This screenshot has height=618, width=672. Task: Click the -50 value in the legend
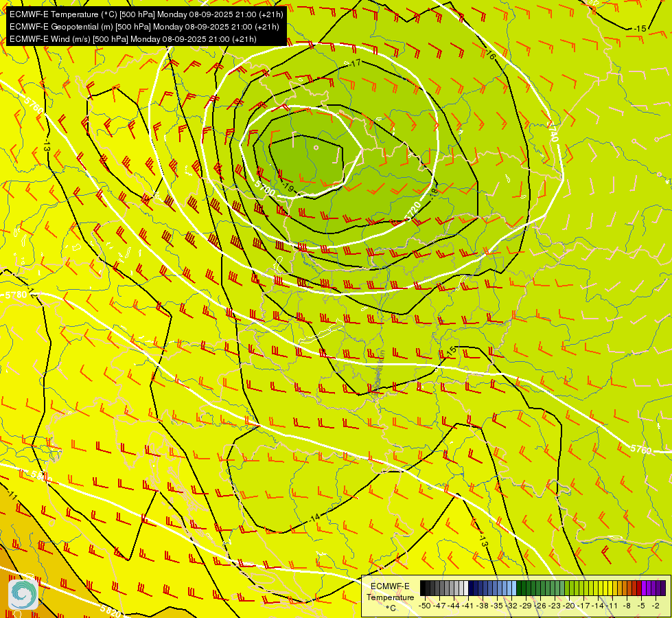(x=424, y=606)
